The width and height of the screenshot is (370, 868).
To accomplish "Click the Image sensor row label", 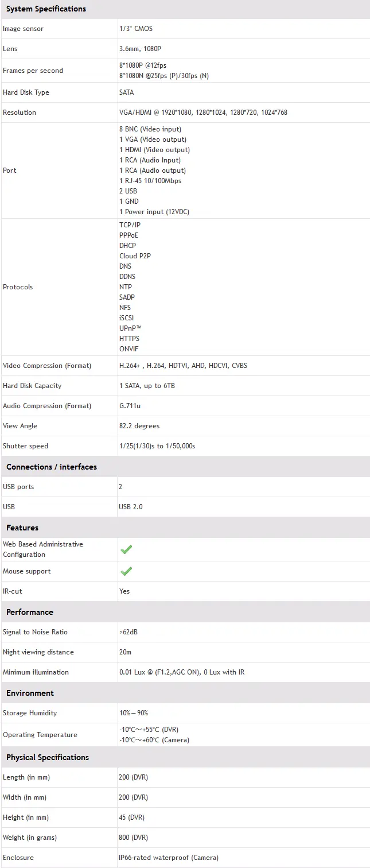I will (x=23, y=29).
